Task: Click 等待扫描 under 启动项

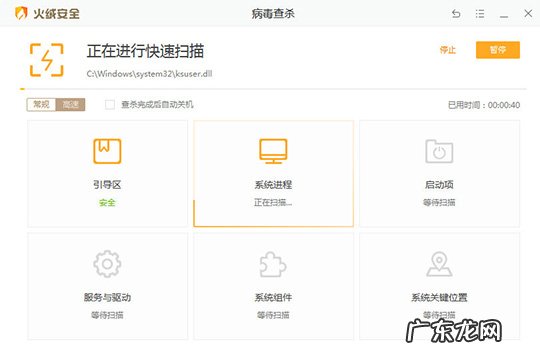Action: [x=439, y=203]
